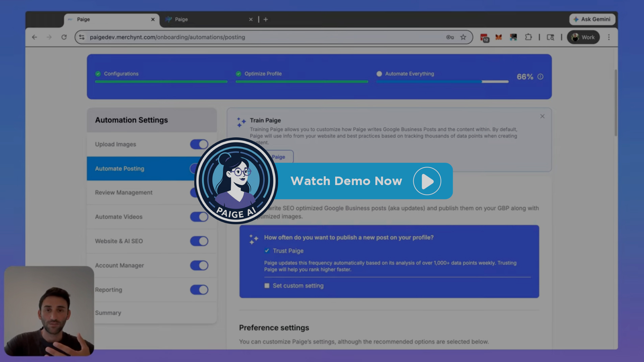Open the Extensions puzzle-piece menu
The height and width of the screenshot is (362, 644).
[x=528, y=37]
